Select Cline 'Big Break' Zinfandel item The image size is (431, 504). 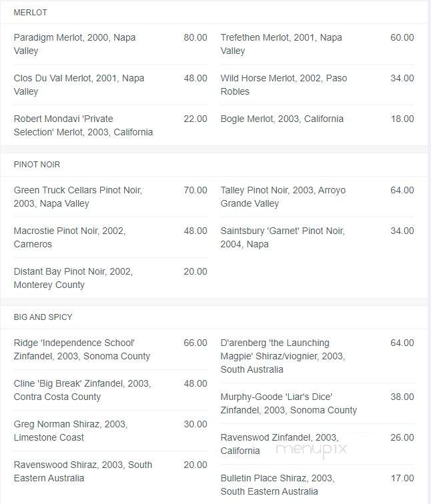(111, 390)
